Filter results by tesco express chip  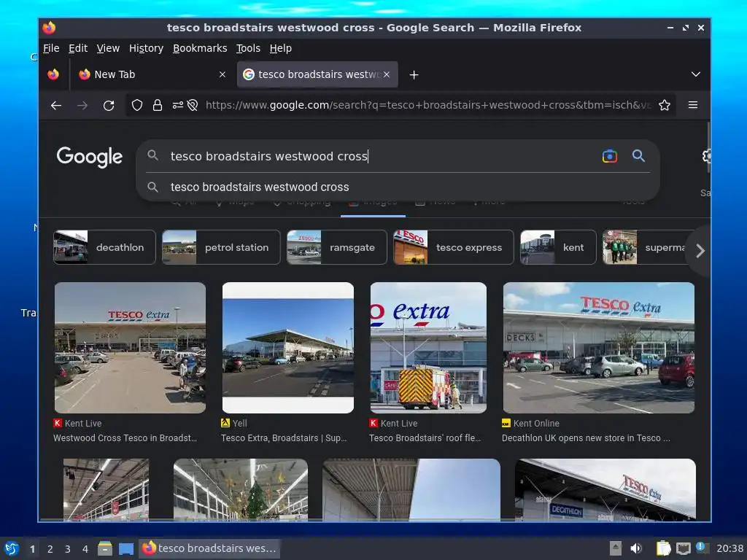[454, 247]
